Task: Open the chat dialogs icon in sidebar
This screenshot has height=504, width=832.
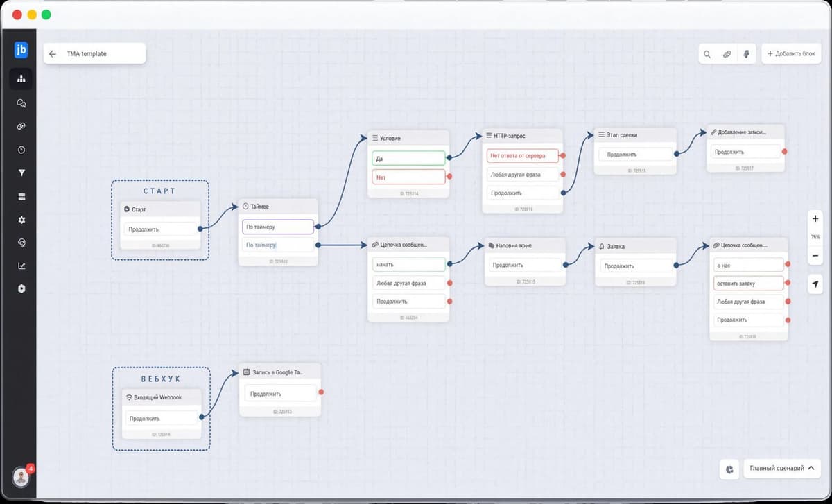Action: 21,103
